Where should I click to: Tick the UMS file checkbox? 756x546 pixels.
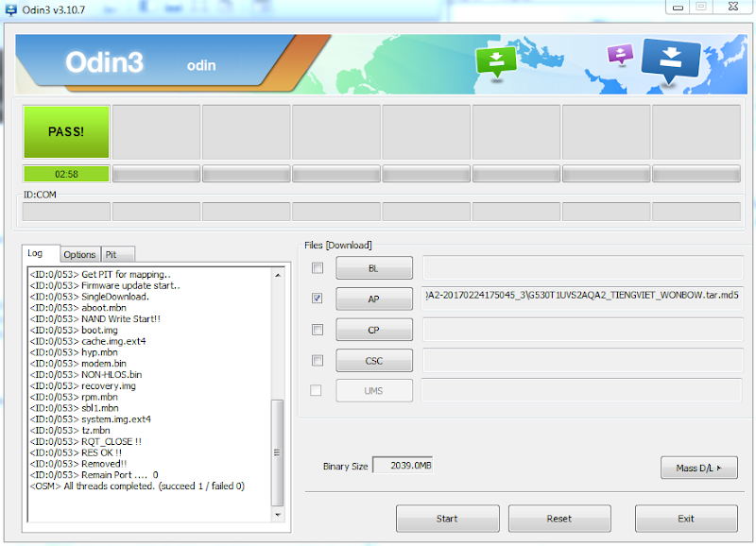pos(316,390)
